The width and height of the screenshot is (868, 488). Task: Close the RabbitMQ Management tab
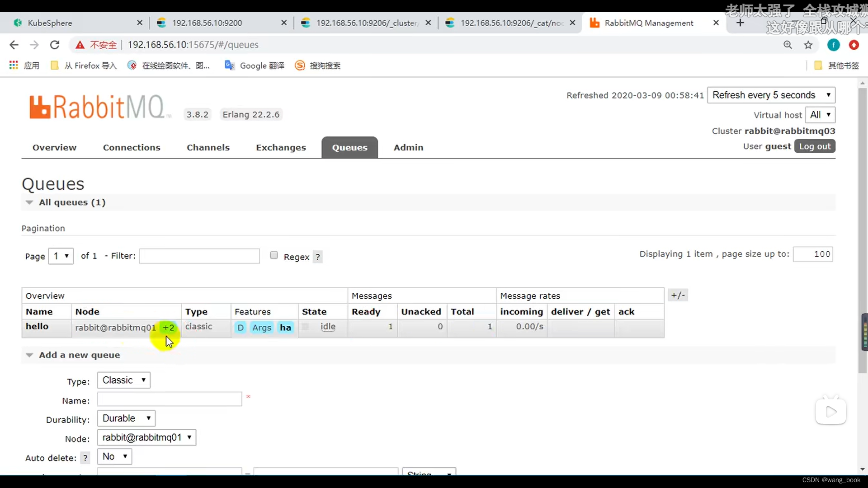(716, 23)
